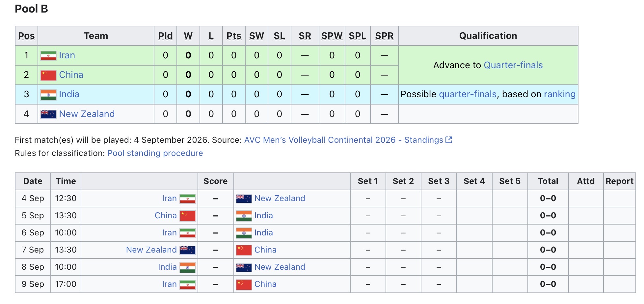
Task: Open the ranking link in India's qualification row
Action: coord(559,94)
